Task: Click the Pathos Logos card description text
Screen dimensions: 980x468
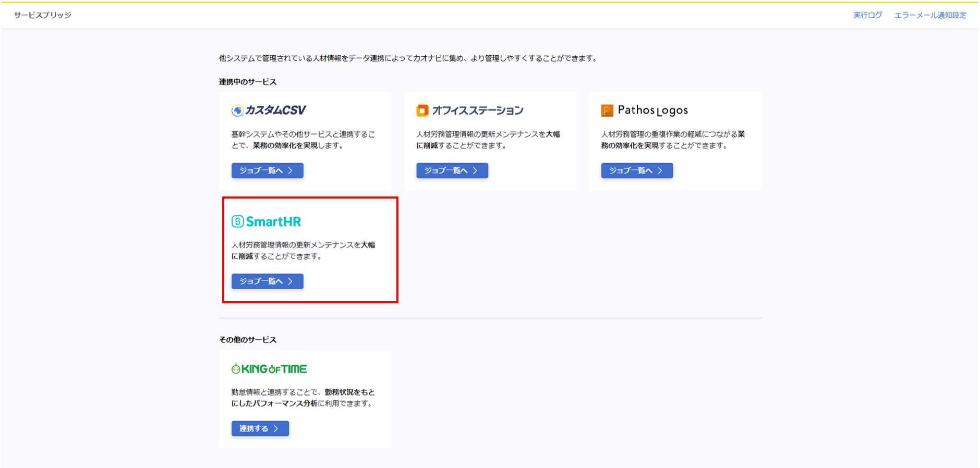Action: [673, 140]
